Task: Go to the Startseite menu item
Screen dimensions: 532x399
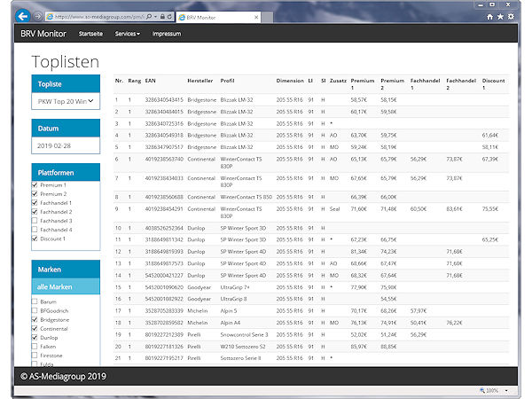Action: (x=90, y=34)
